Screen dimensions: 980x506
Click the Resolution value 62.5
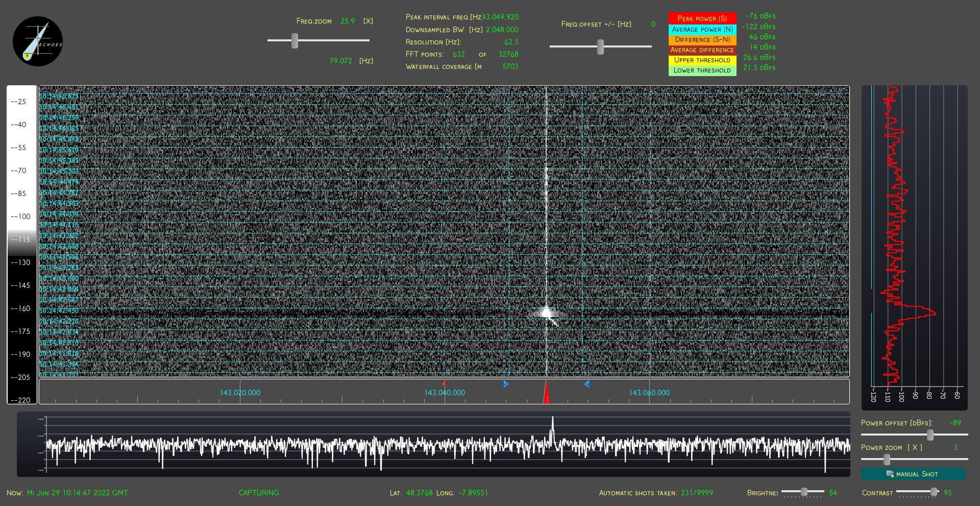[x=511, y=42]
